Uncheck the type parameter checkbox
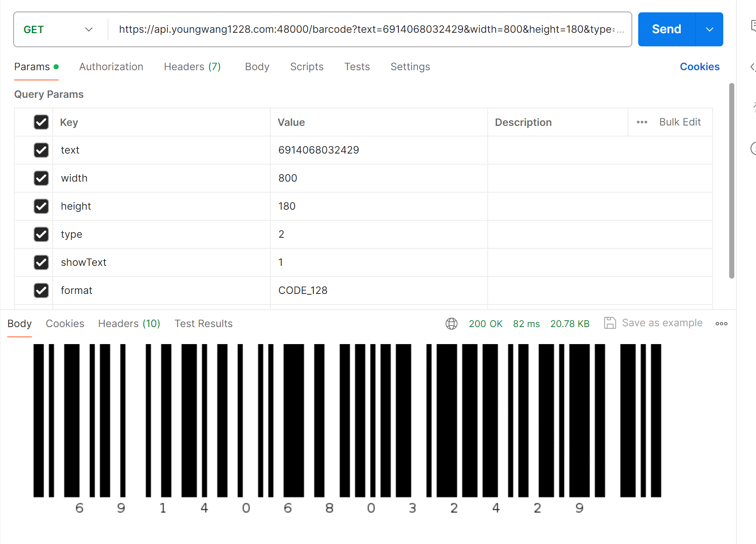The image size is (756, 544). (x=41, y=234)
